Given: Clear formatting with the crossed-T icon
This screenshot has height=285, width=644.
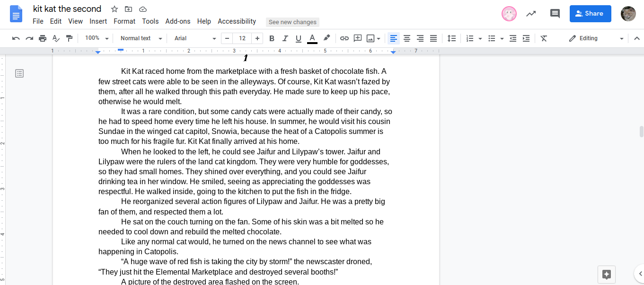Looking at the screenshot, I should tap(544, 38).
